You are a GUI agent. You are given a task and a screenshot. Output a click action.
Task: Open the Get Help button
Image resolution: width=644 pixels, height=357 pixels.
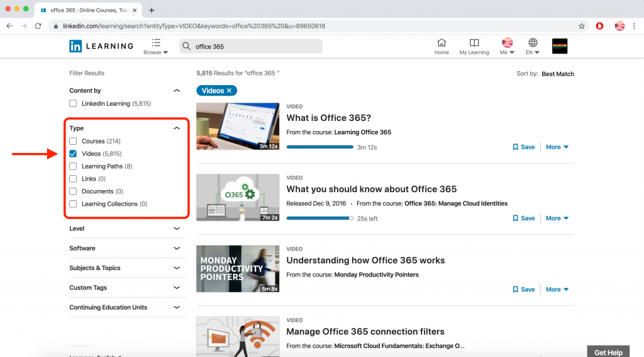pyautogui.click(x=608, y=352)
